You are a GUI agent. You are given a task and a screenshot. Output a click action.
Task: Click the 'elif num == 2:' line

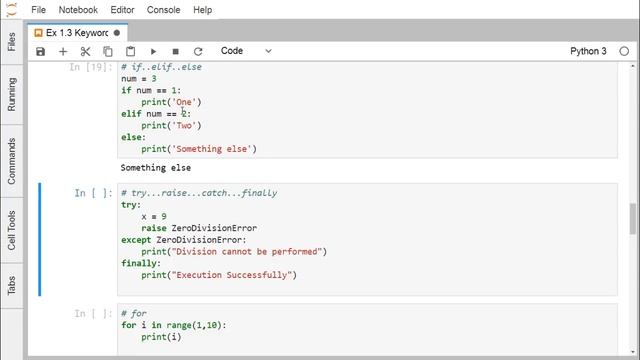point(156,114)
